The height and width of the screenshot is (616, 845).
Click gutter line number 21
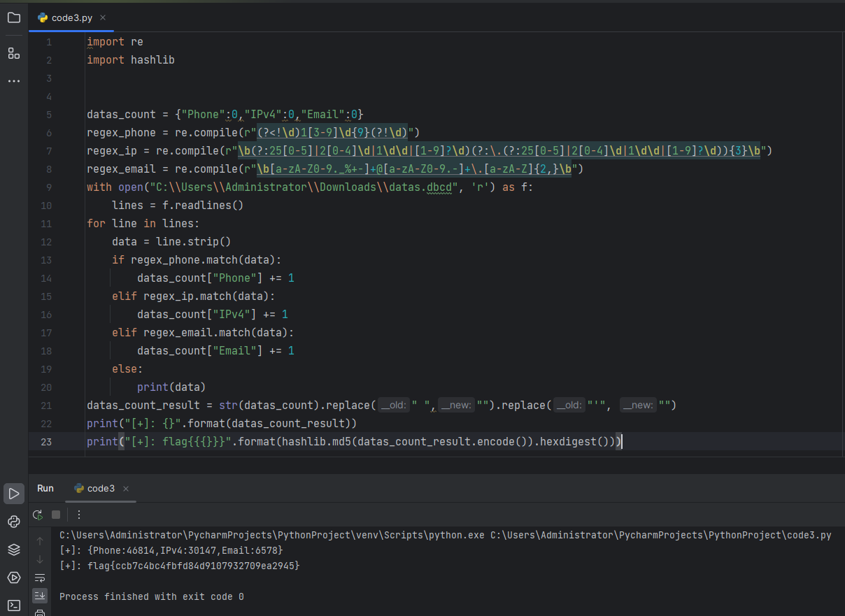(x=46, y=406)
